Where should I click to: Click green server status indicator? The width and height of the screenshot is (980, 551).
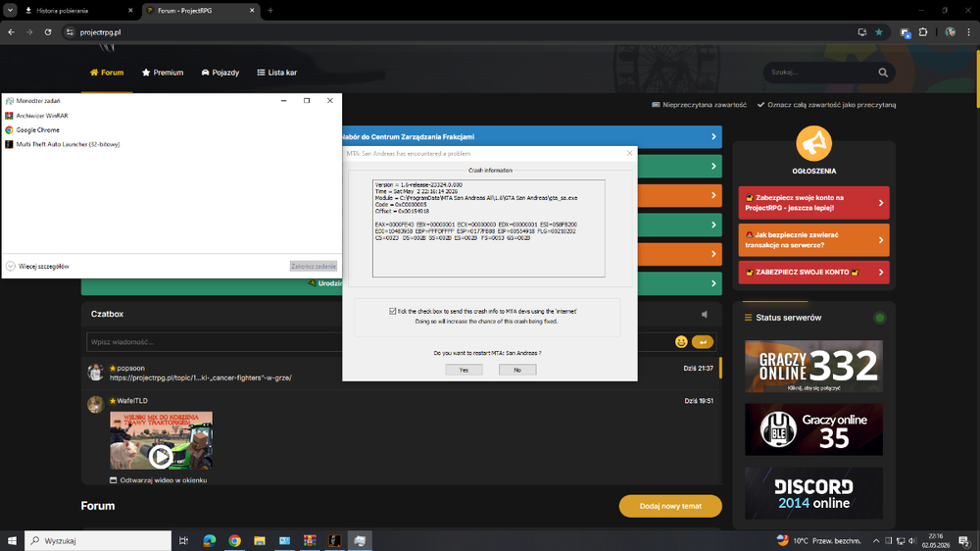(x=879, y=318)
